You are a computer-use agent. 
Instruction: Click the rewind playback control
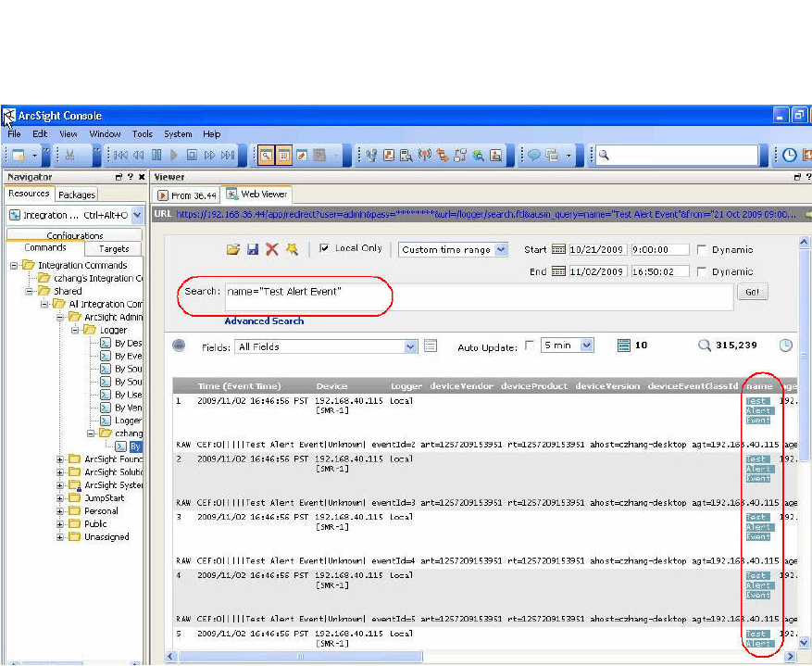(138, 155)
